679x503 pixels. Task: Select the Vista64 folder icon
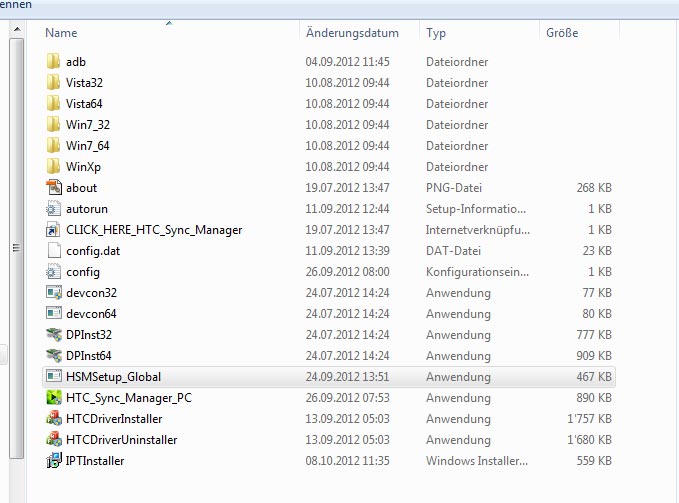[x=53, y=103]
